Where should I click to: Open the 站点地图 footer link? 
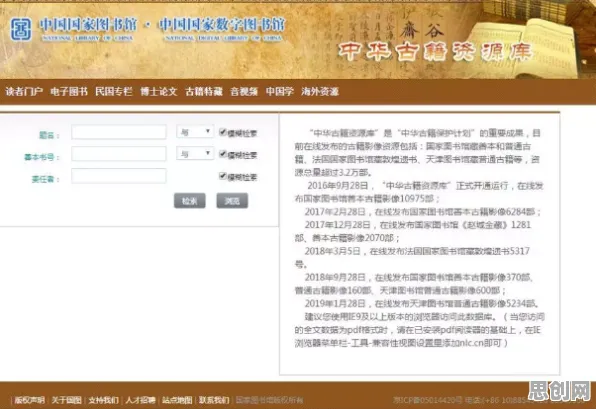177,400
